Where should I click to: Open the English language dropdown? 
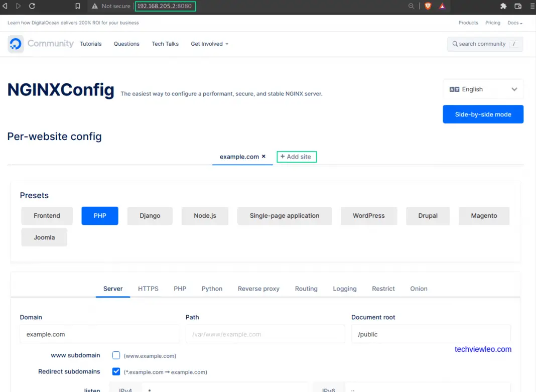point(483,89)
